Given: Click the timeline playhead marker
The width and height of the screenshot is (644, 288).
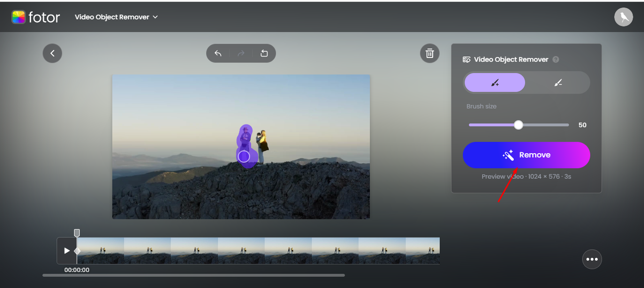Looking at the screenshot, I should [77, 233].
